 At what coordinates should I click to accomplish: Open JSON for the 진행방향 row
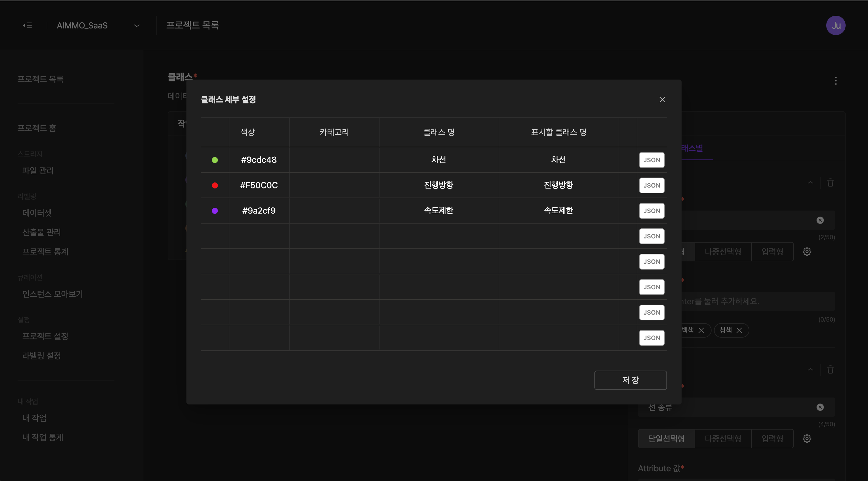click(x=652, y=185)
